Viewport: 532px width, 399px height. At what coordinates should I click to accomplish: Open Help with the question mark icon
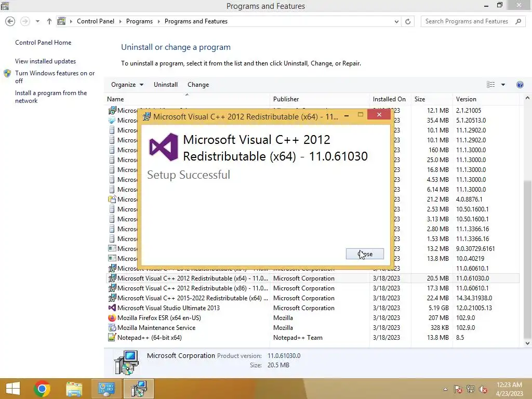point(520,85)
